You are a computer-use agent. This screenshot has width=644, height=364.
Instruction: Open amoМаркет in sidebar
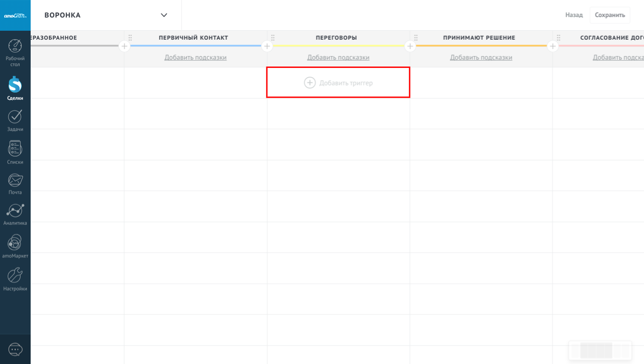(x=15, y=246)
